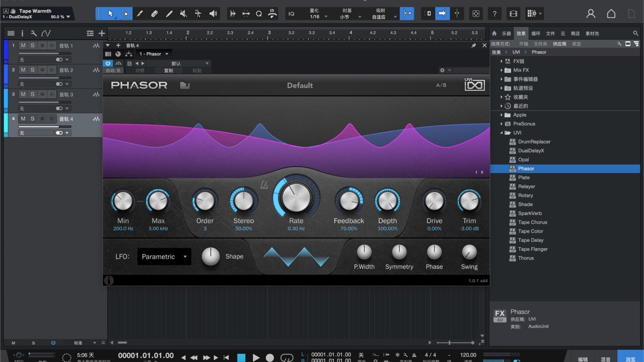Select the Eraser tool
The width and height of the screenshot is (644, 362).
pyautogui.click(x=154, y=14)
